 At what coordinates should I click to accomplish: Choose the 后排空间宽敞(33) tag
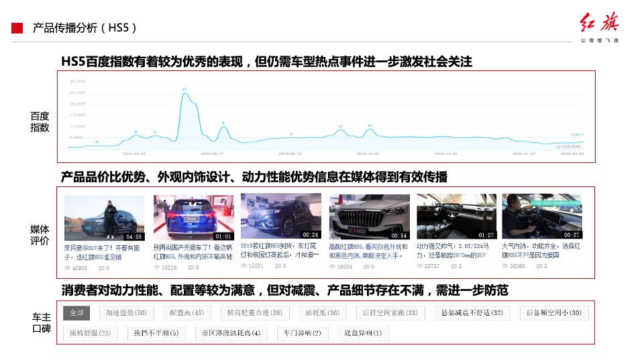tap(390, 313)
